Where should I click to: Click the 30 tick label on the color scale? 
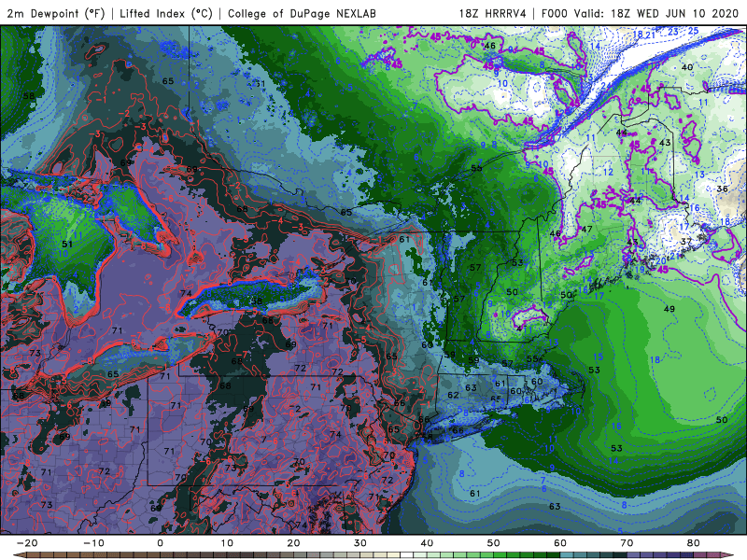coord(360,543)
